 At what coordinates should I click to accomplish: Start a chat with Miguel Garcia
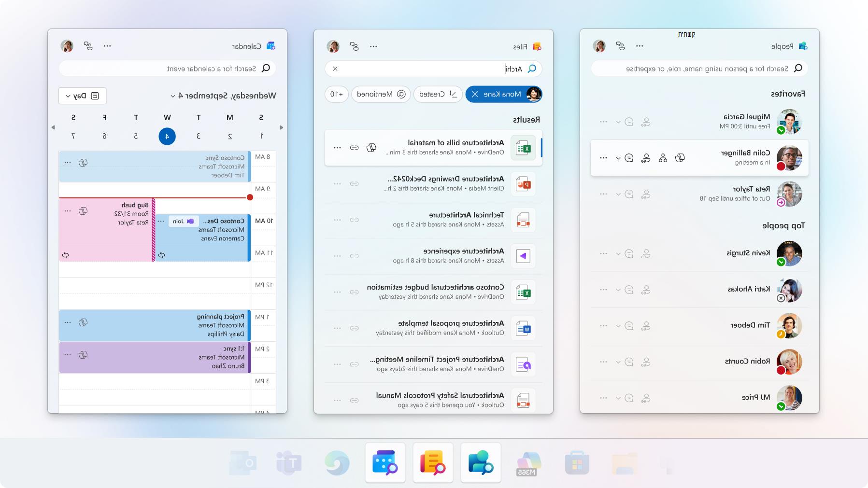629,122
